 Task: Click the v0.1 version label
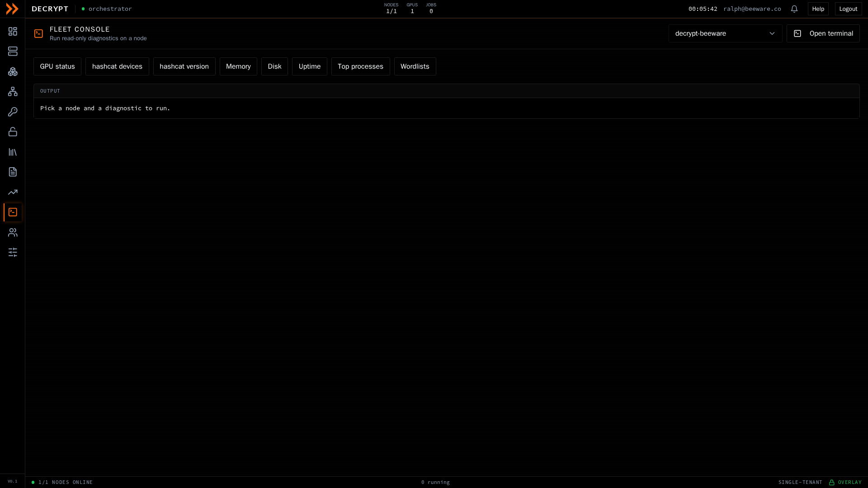point(13,481)
